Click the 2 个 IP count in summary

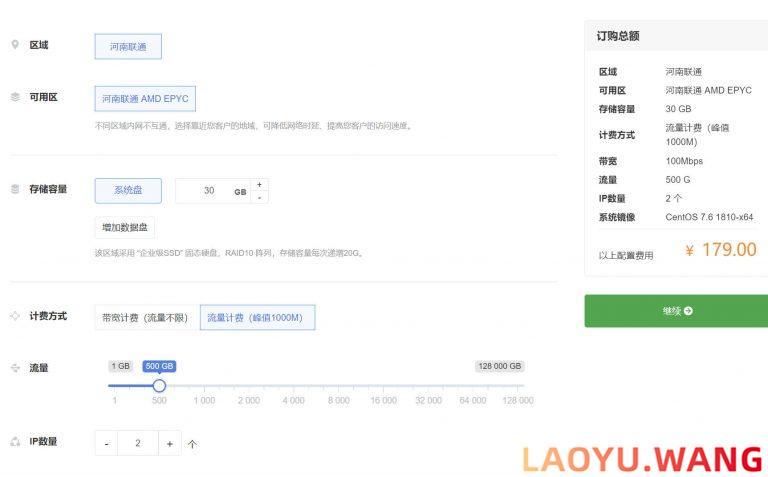tap(673, 198)
